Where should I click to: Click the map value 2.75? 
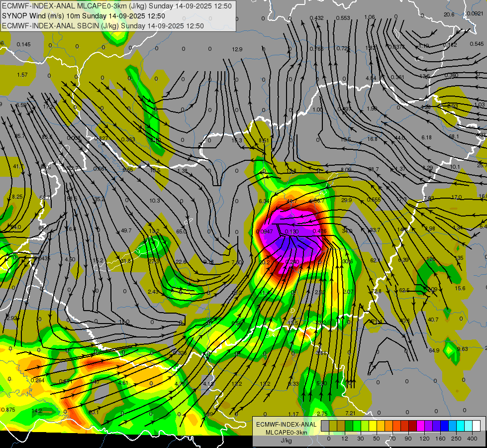pos(322,414)
